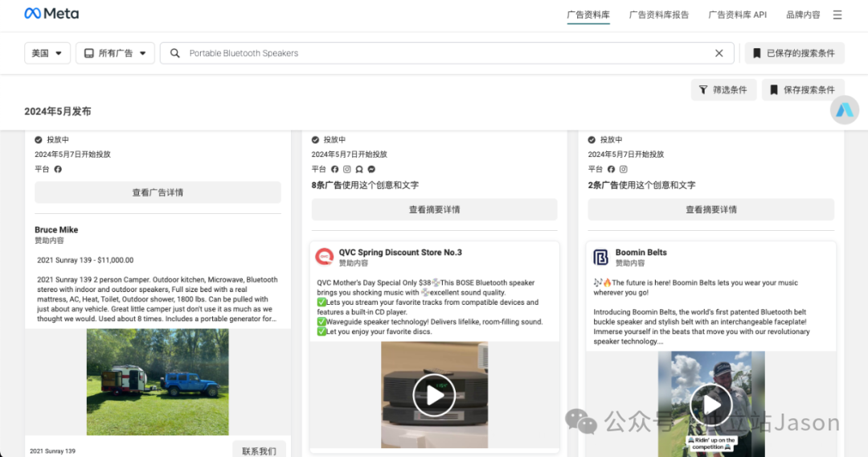The image size is (868, 457).
Task: Open 广告资料库 API tab
Action: 737,15
